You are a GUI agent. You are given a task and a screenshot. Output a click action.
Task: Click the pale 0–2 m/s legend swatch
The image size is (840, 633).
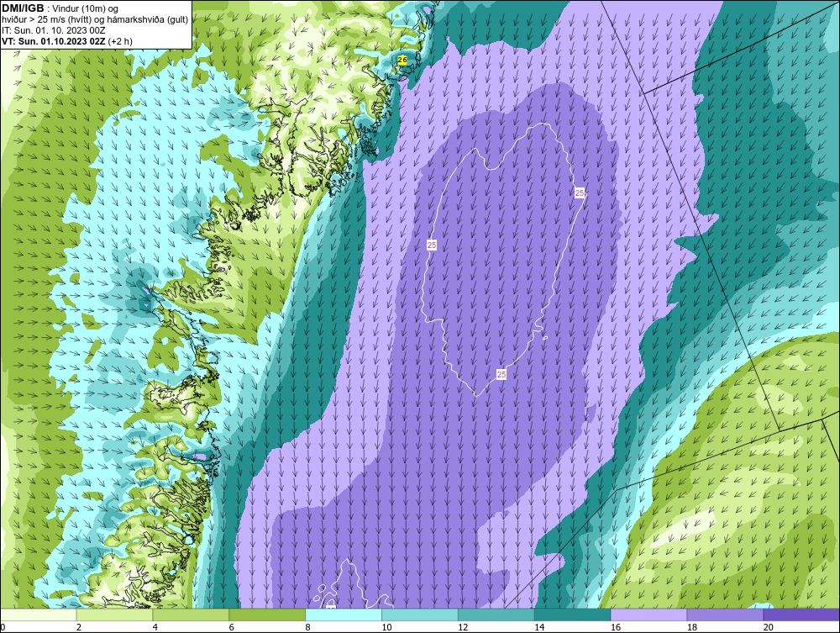click(x=38, y=615)
